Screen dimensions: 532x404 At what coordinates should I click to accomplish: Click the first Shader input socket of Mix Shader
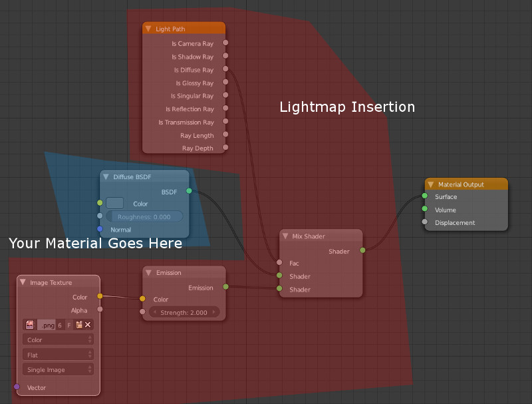point(279,276)
